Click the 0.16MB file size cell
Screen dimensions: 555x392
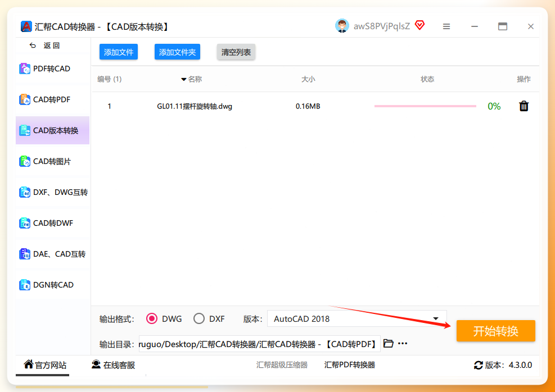click(308, 106)
